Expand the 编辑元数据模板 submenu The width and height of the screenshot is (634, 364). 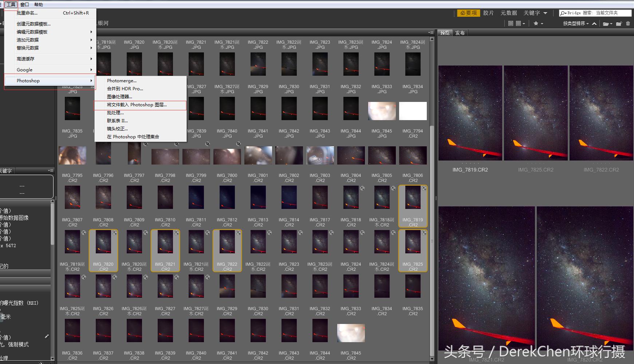click(x=50, y=32)
